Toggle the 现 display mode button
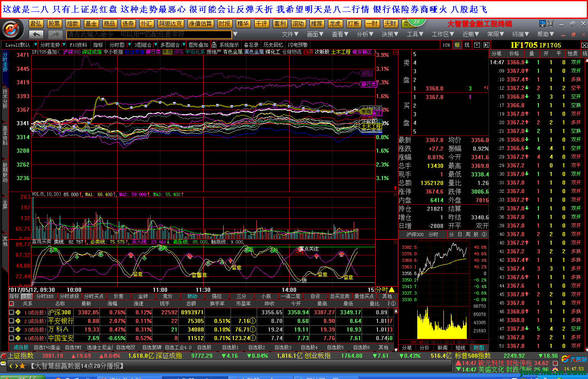Viewport: 588px width, 379px height. click(x=467, y=45)
